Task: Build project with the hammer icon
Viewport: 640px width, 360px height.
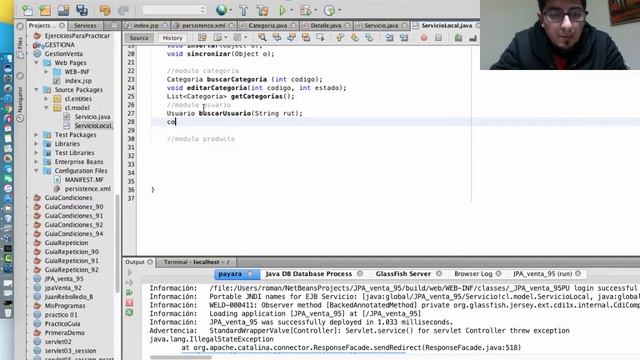Action: click(x=244, y=10)
